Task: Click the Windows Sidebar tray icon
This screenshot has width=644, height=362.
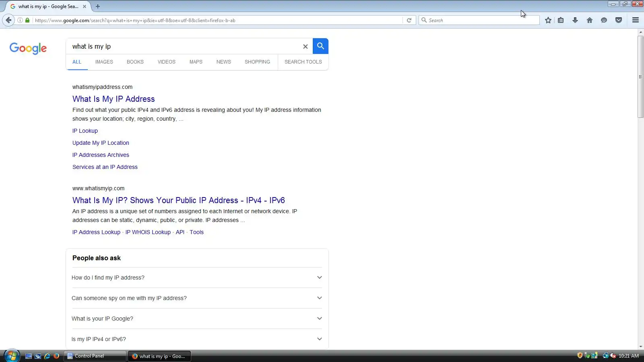Action: [594, 356]
